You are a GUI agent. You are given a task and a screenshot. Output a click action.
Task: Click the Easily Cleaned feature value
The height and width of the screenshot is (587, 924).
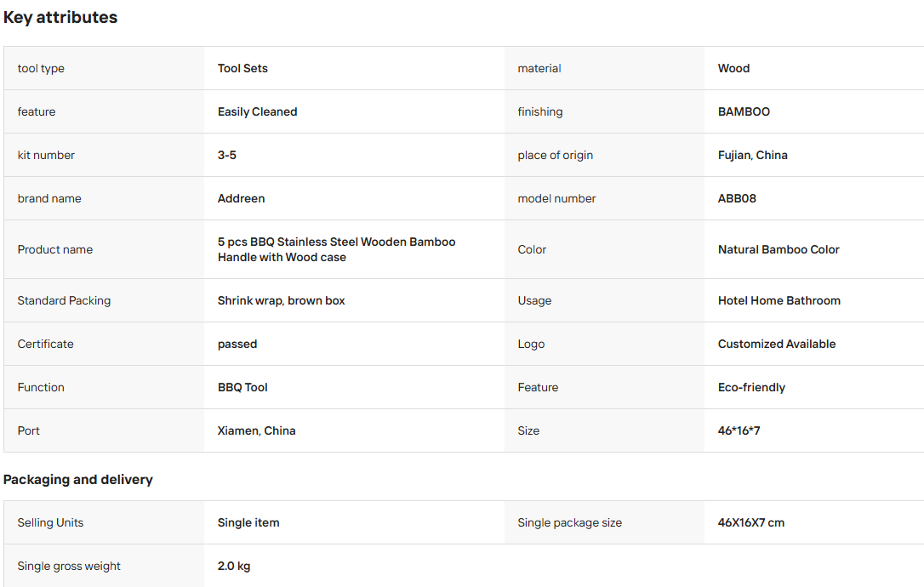257,112
